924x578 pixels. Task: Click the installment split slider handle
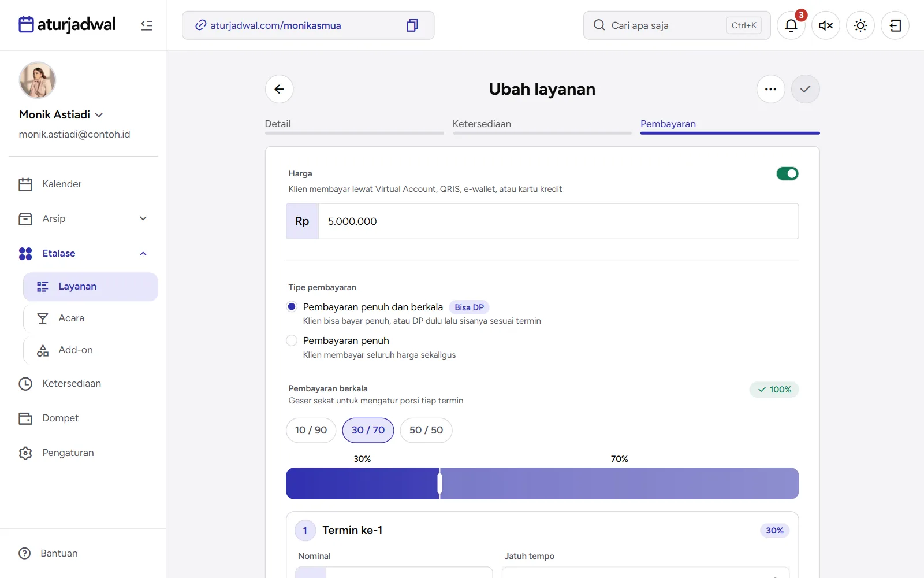point(439,483)
